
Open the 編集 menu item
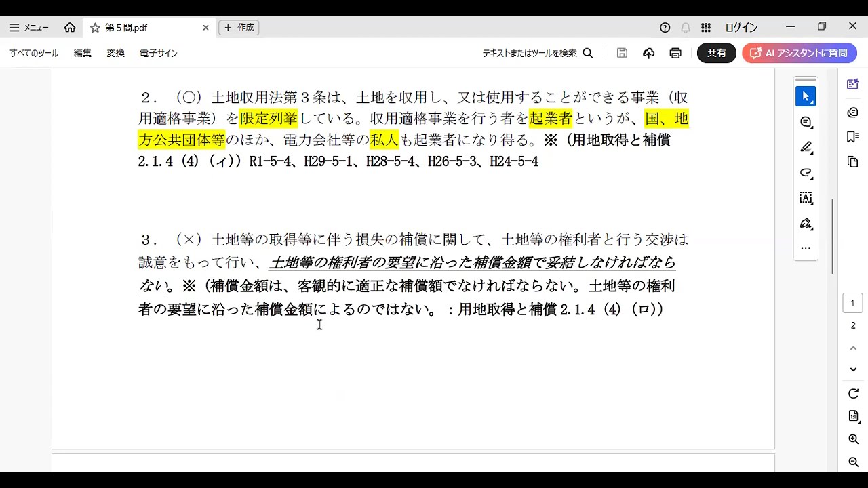click(83, 53)
